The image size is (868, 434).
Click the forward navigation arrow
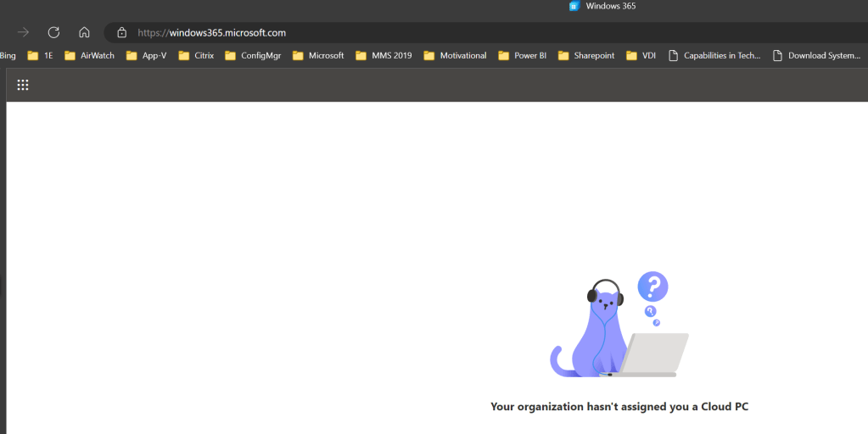coord(23,32)
